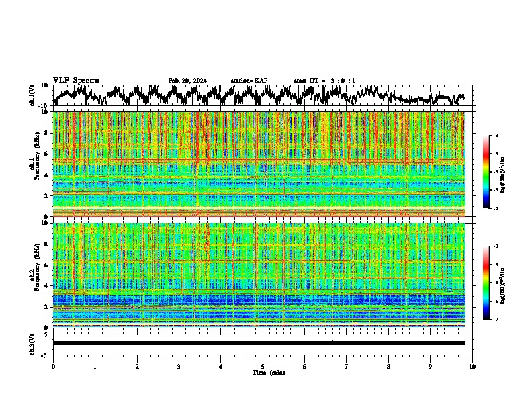532x411 pixels.
Task: Click the ch.1 color bar "log(PSD)" label
Action: click(503, 175)
